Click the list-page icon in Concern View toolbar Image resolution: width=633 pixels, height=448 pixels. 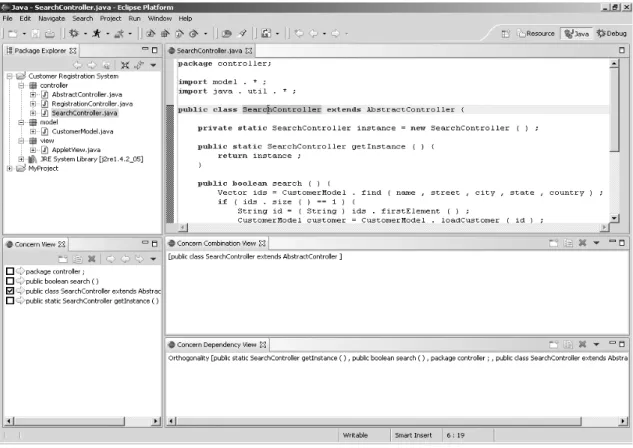tap(78, 259)
